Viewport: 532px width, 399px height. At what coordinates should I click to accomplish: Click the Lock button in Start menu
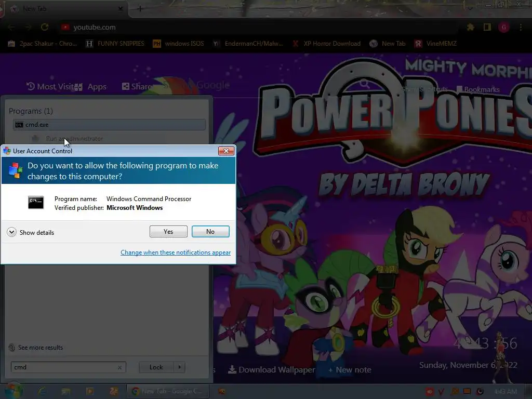pos(156,367)
